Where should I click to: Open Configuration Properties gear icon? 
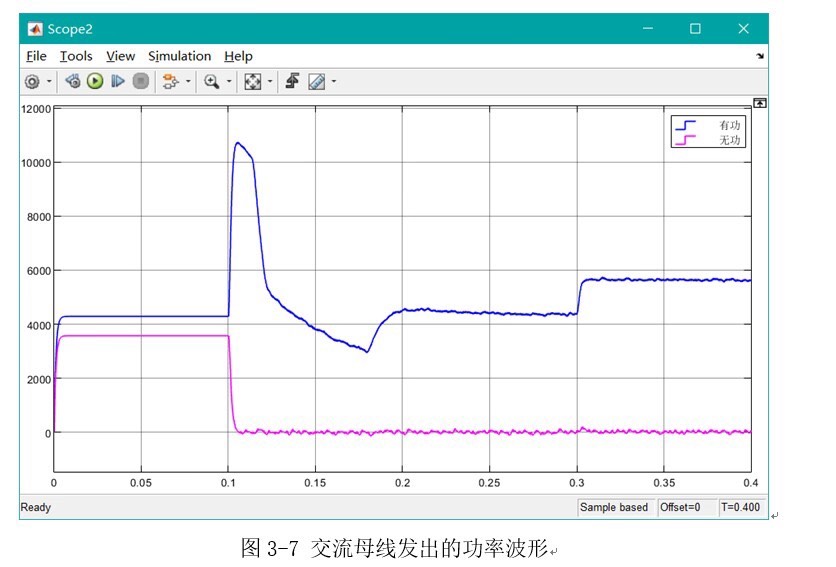(x=32, y=82)
